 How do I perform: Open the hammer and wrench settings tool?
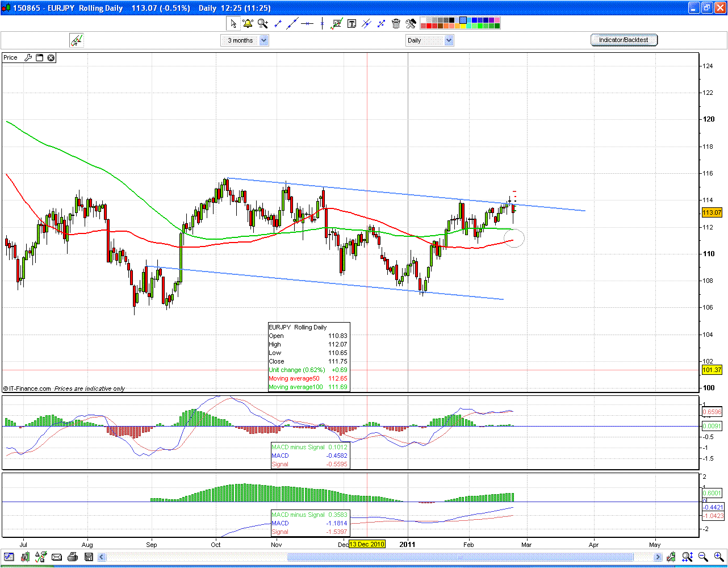tap(411, 23)
